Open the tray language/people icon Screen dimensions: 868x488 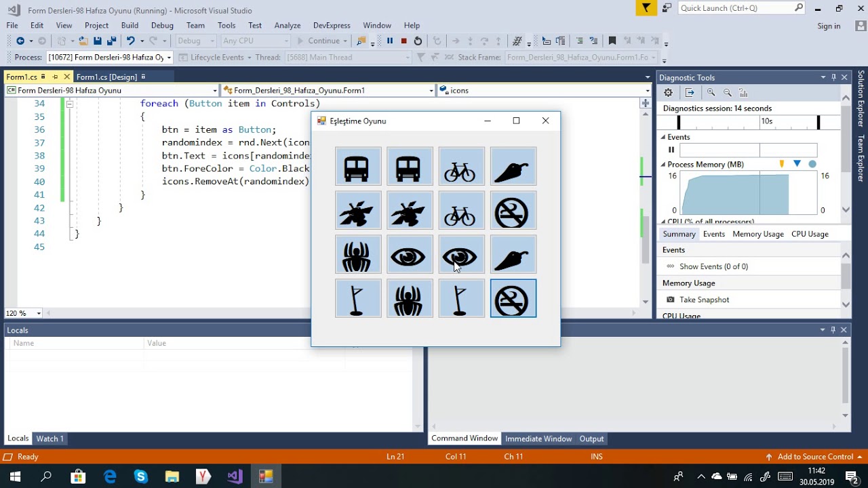[x=677, y=476]
